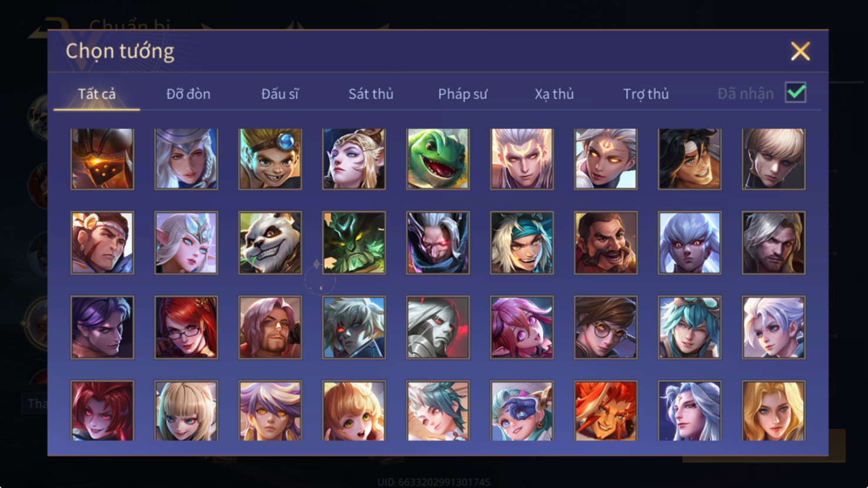Switch to the Đỡ đòn tab
Screen dimensions: 868x488
point(188,94)
